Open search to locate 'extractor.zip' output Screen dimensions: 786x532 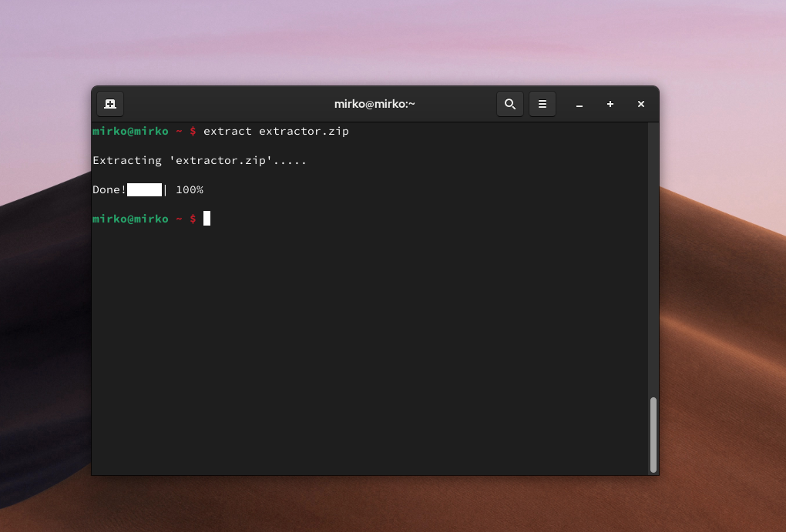[x=509, y=104]
